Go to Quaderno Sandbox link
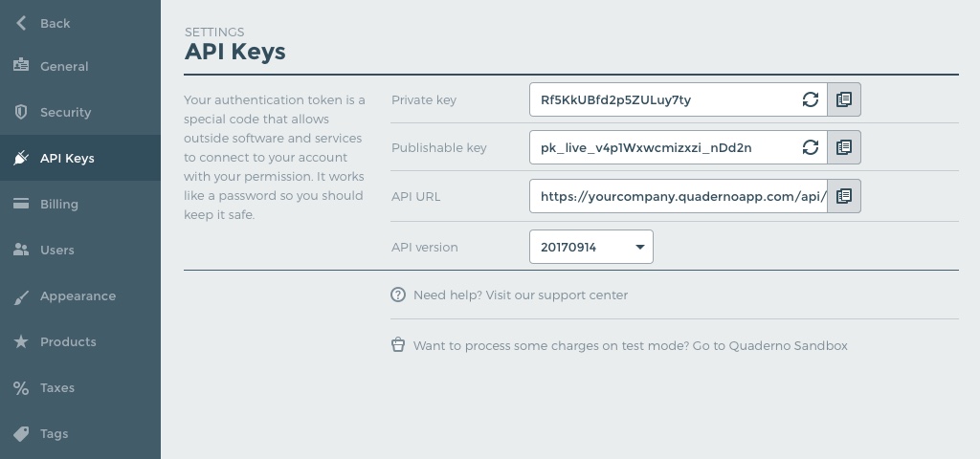Screen dimensions: 980x459 (770, 345)
